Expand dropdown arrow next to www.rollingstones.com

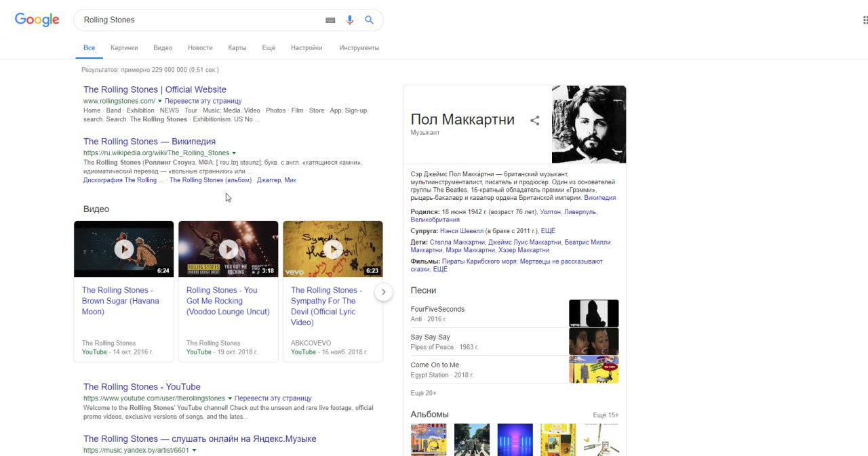point(160,101)
